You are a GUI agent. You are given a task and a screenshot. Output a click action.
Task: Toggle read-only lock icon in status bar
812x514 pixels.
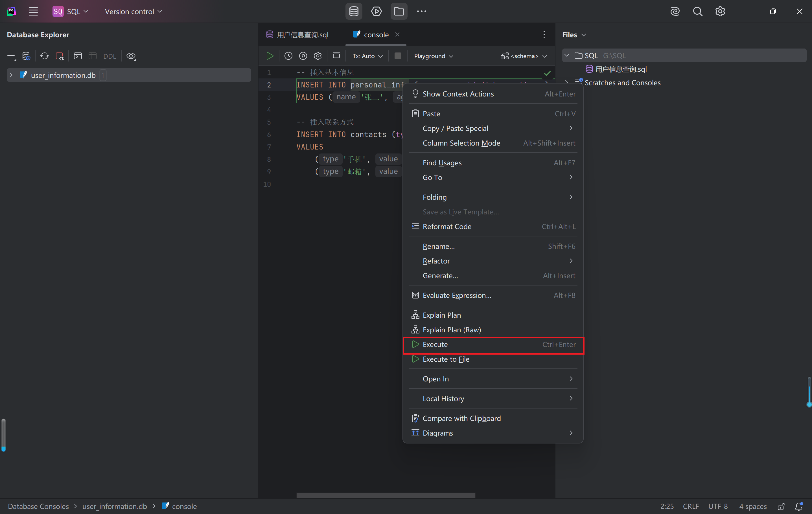click(781, 506)
